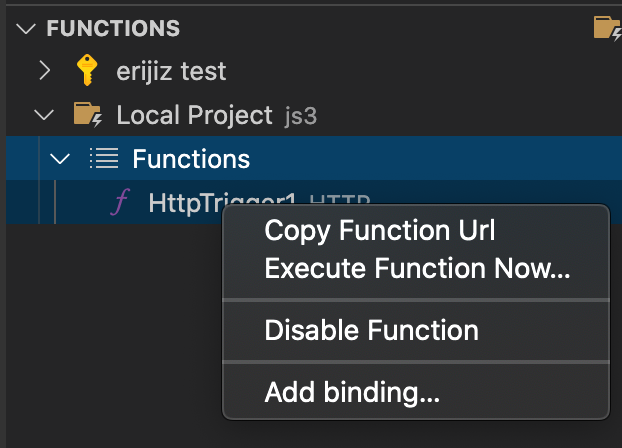
Task: Click the HttpTrigger1 function icon
Action: [121, 203]
